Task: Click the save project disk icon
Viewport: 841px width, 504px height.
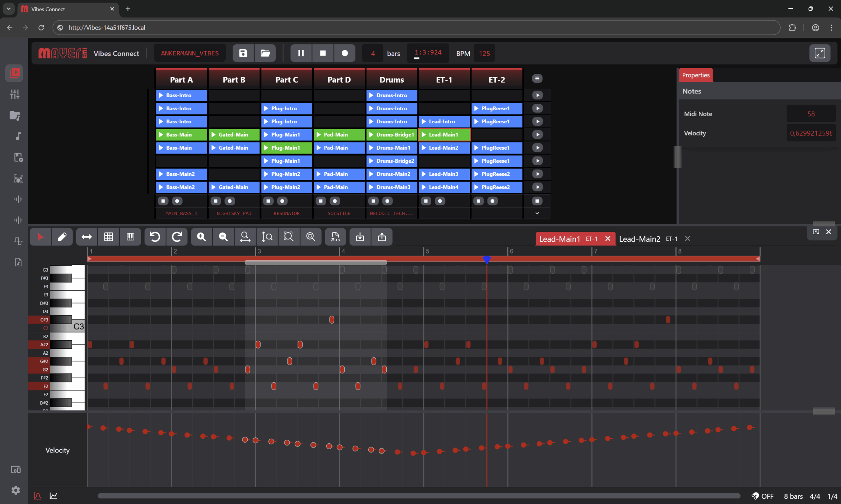Action: [243, 53]
